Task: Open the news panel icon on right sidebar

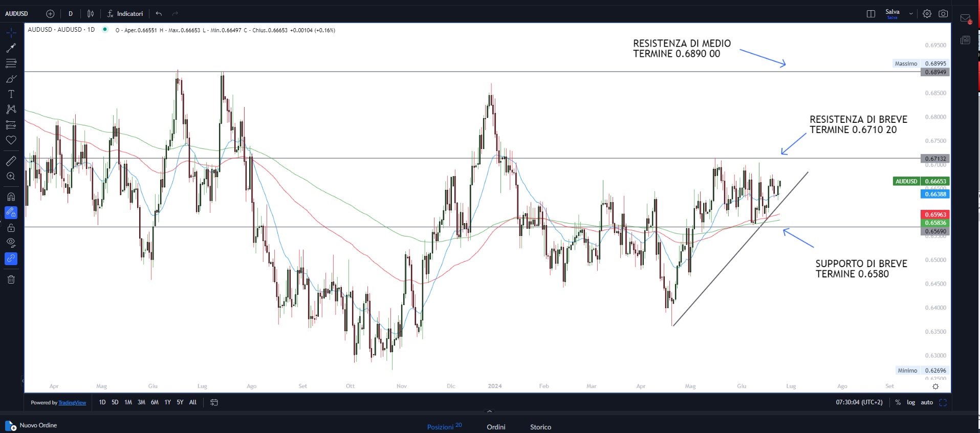Action: pos(966,40)
